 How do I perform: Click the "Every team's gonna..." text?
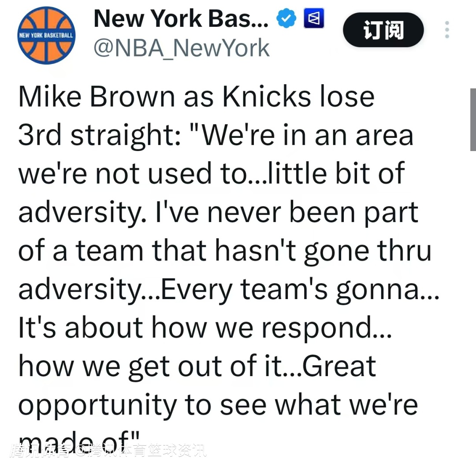300,289
